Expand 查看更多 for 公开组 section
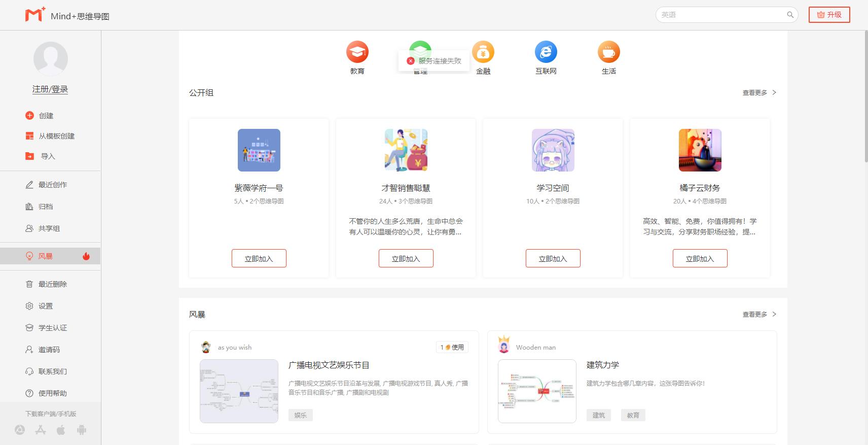Screen dimensions: 868x445 (759, 92)
